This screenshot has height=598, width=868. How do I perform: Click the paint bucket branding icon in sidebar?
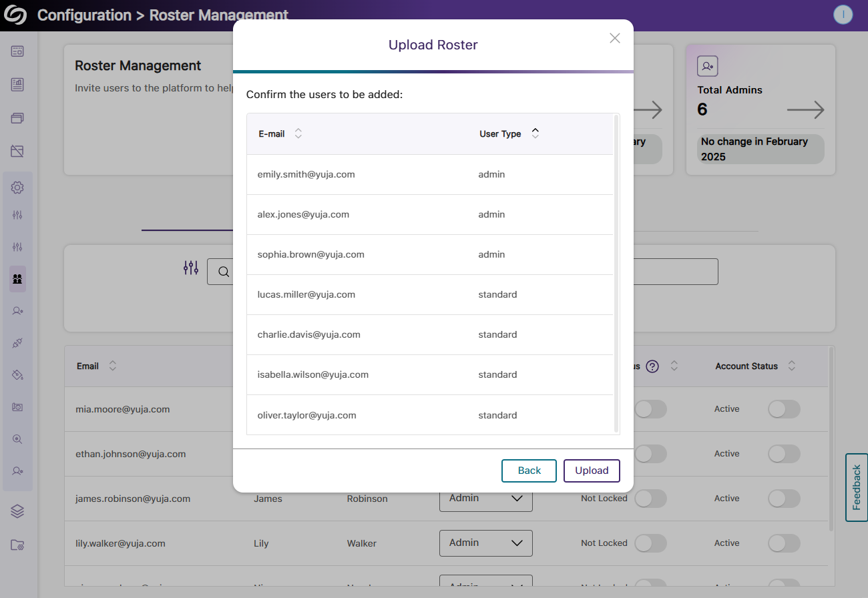click(17, 375)
